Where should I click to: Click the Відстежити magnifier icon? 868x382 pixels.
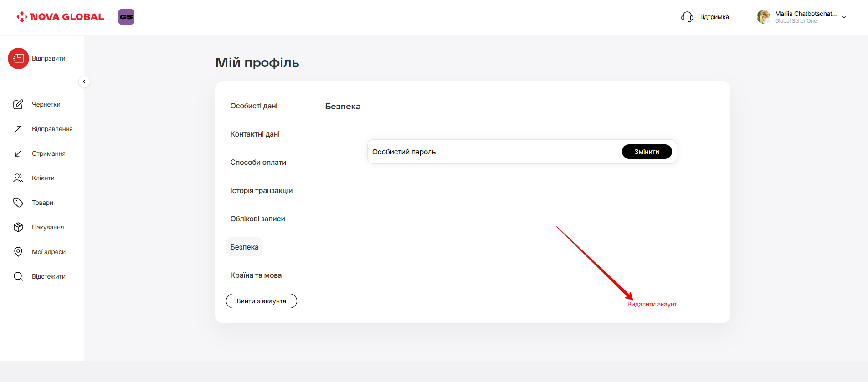(18, 276)
